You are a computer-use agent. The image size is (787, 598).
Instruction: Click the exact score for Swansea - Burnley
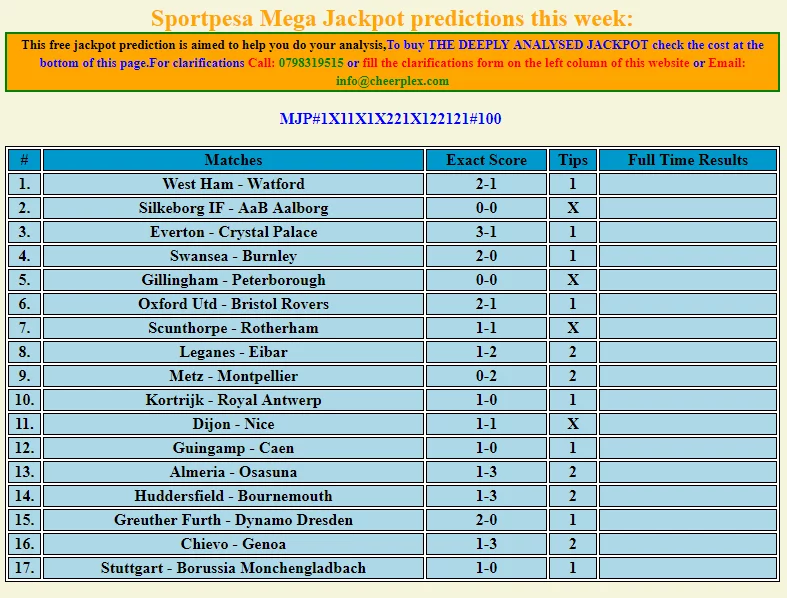pyautogui.click(x=486, y=256)
